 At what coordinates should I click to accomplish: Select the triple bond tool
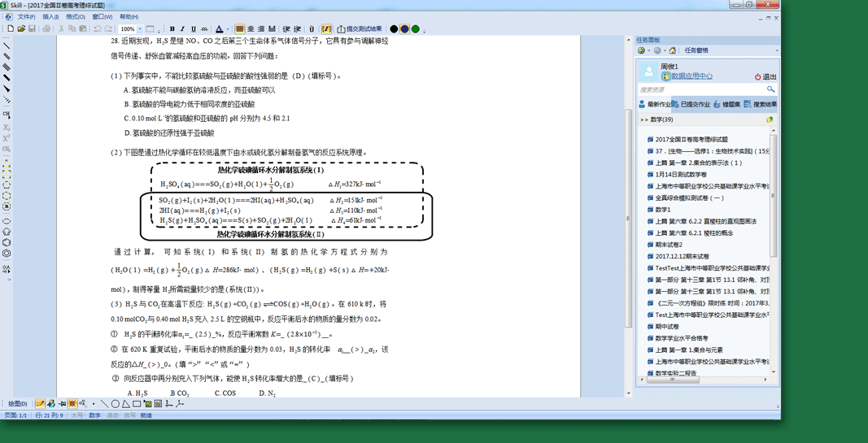click(7, 67)
